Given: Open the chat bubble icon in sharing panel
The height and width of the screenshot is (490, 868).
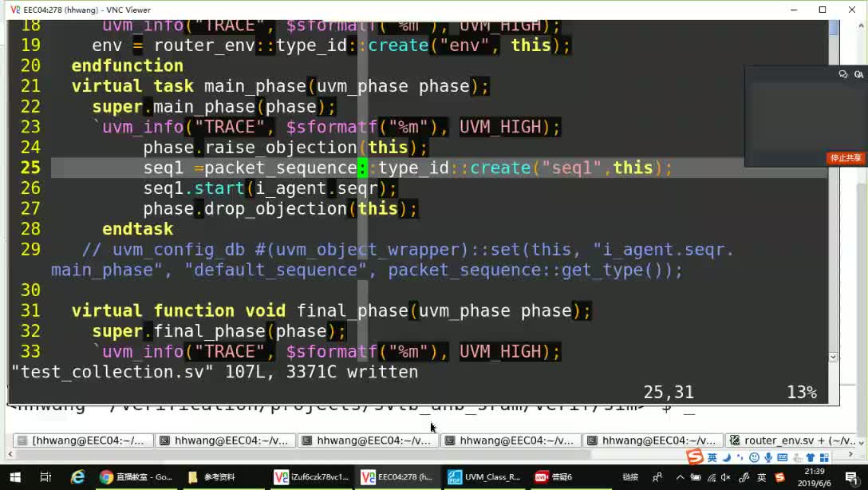Looking at the screenshot, I should [x=843, y=74].
